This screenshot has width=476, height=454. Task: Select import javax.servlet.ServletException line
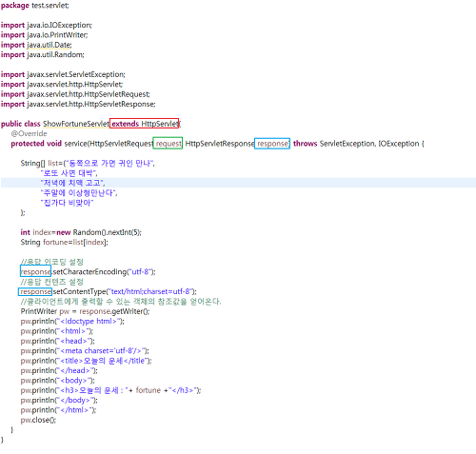click(x=63, y=74)
